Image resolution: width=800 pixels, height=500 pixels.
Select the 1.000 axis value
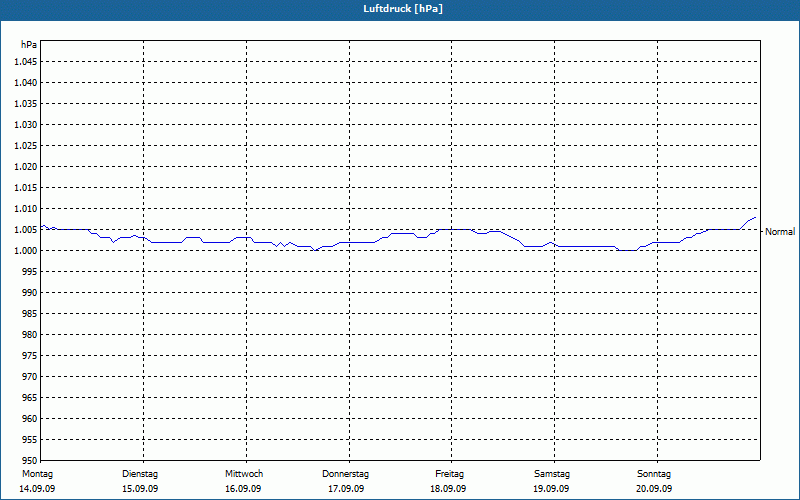[x=26, y=251]
